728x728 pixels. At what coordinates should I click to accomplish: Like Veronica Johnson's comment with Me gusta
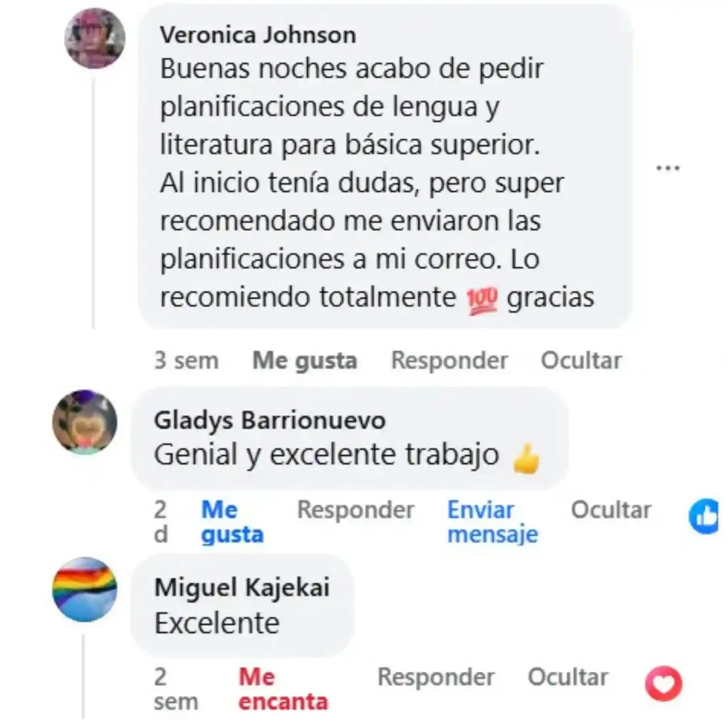pos(305,360)
